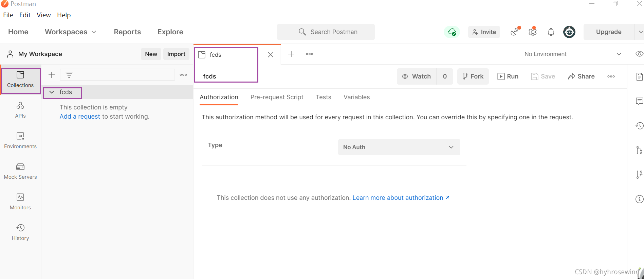Viewport: 644px width, 279px height.
Task: Open the No Auth type dropdown
Action: [399, 147]
